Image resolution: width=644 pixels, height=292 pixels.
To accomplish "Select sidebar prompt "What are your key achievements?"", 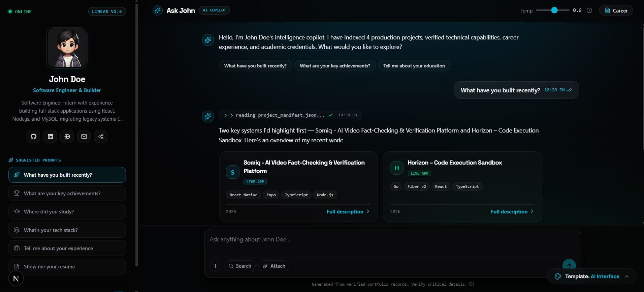I will [x=67, y=193].
